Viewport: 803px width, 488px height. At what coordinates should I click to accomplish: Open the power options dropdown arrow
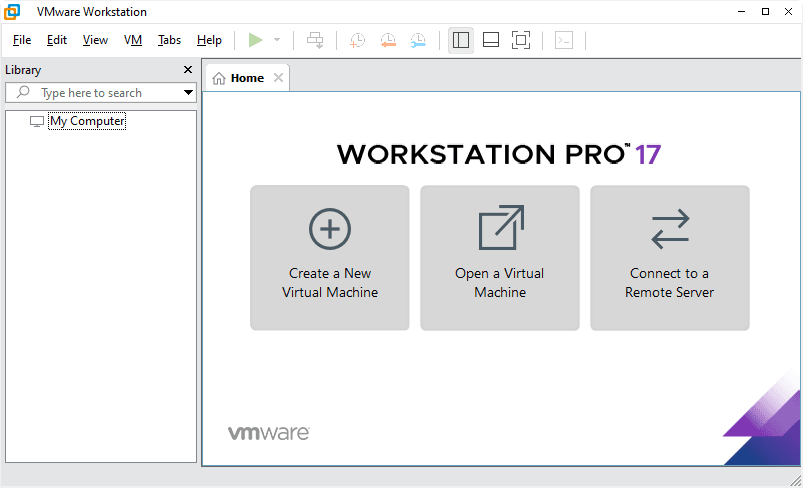coord(277,40)
